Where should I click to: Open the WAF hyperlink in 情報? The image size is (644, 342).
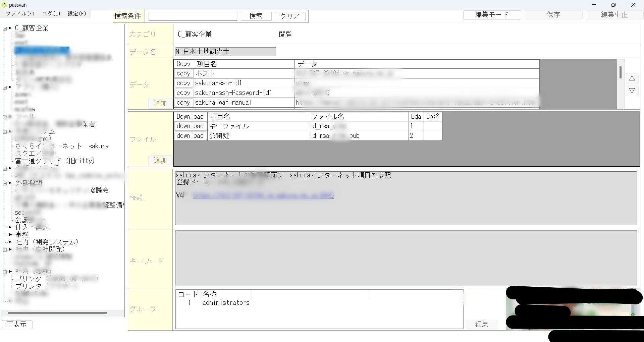[263, 195]
